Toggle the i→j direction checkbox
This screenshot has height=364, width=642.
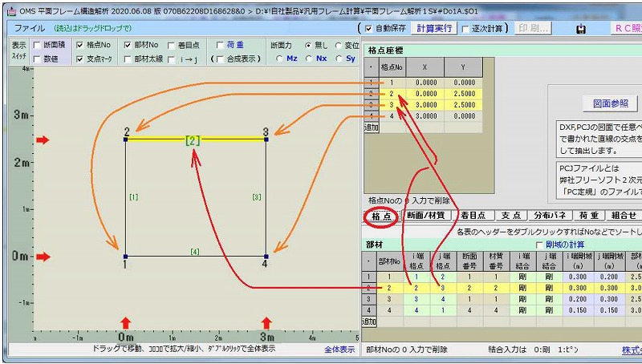[172, 59]
